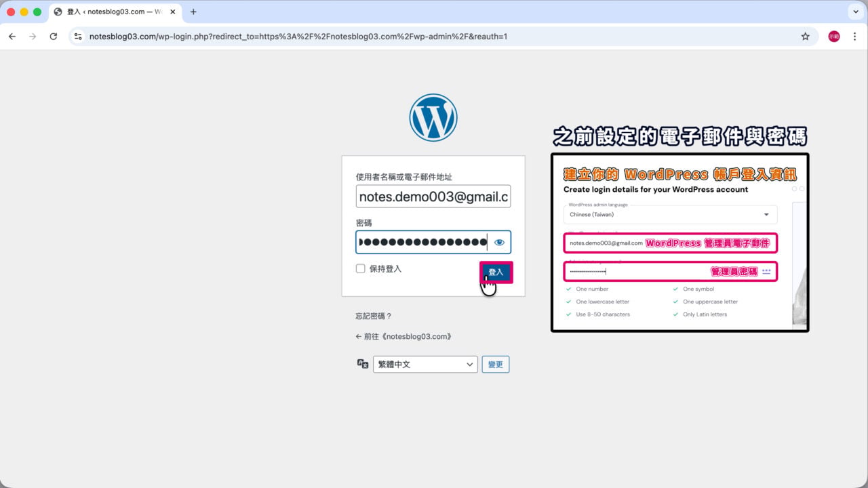868x488 pixels.
Task: Open Chinese (Taiwan) dropdown in the overlay image
Action: click(x=670, y=214)
